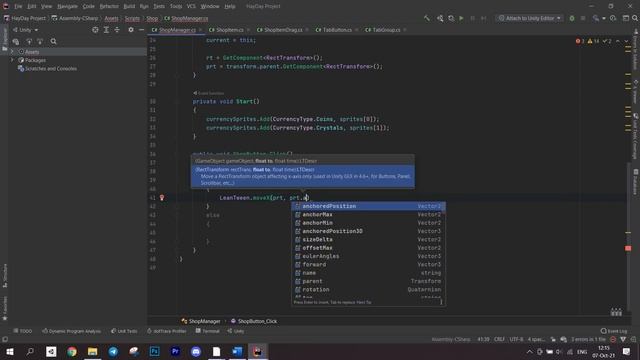Select anchorMax completion item
Screen dimensions: 640x360
coord(368,215)
